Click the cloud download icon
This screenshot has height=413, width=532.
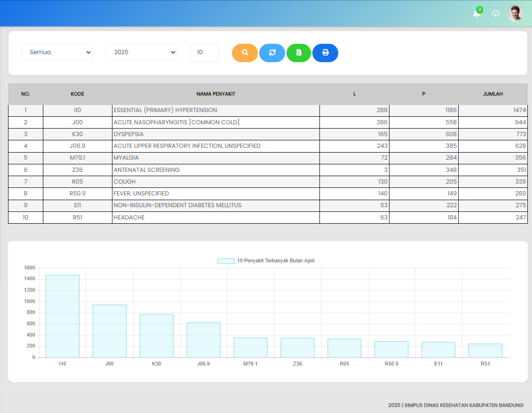(495, 13)
